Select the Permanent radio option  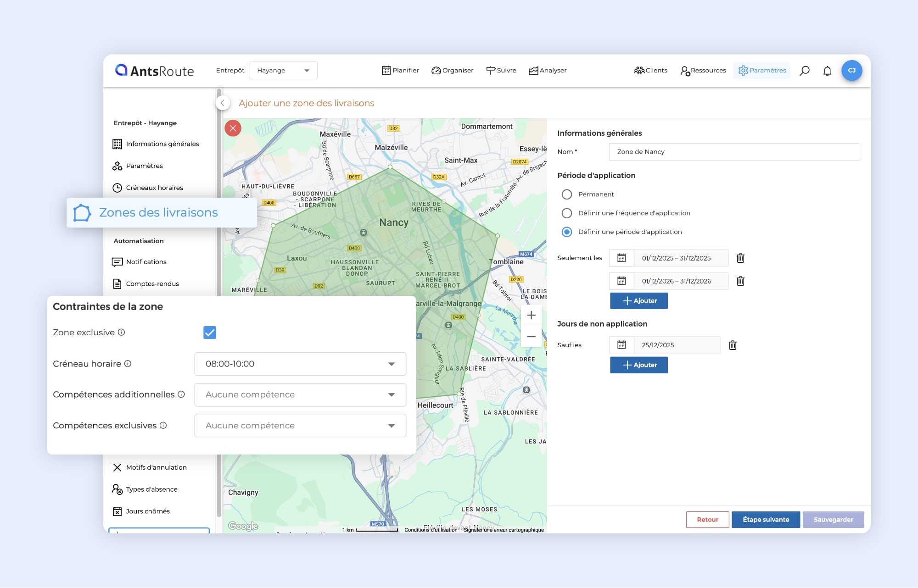pos(567,194)
